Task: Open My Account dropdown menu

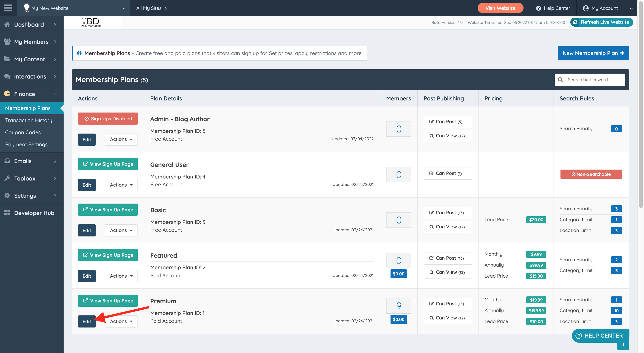Action: point(608,8)
